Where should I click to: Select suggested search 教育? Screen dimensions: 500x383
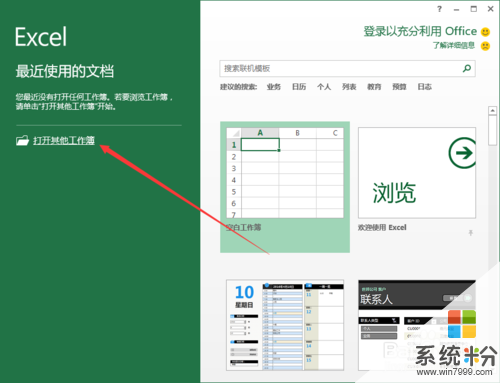pyautogui.click(x=374, y=87)
